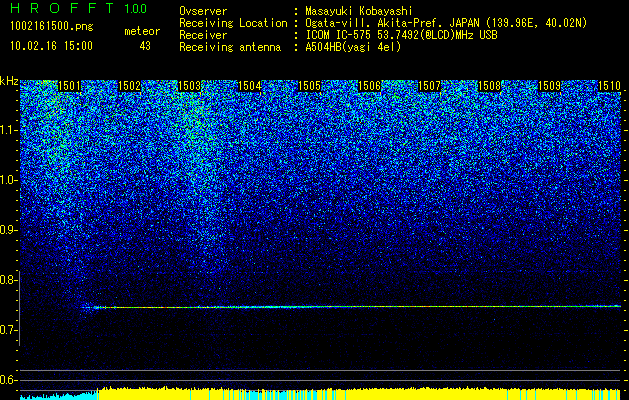
Task: Click the file name 1002161500.png
Action: 52,26
